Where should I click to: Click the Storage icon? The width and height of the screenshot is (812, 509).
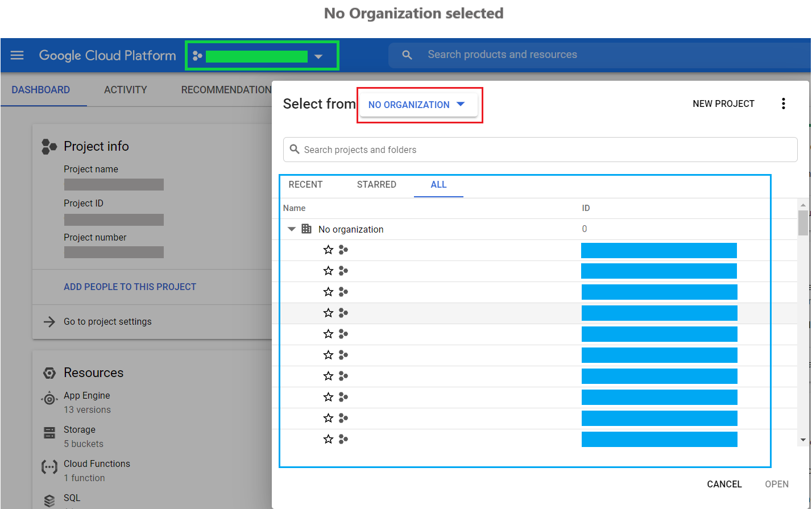[49, 433]
